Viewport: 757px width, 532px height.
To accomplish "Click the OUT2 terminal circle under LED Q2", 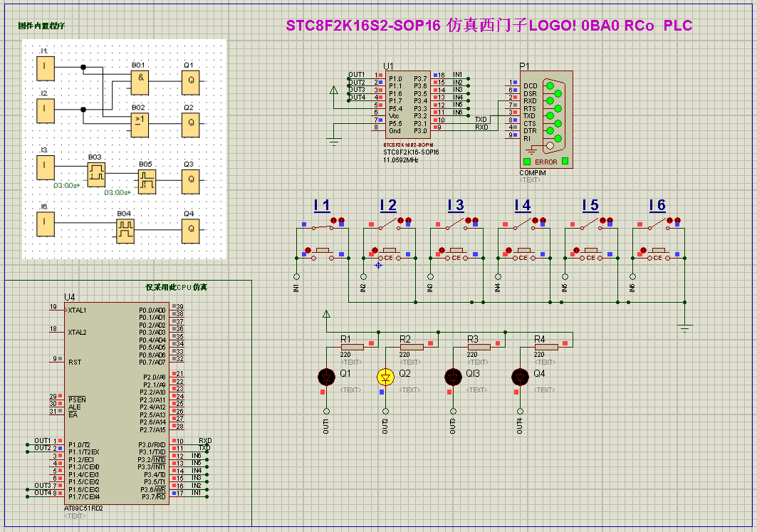I will tap(385, 412).
